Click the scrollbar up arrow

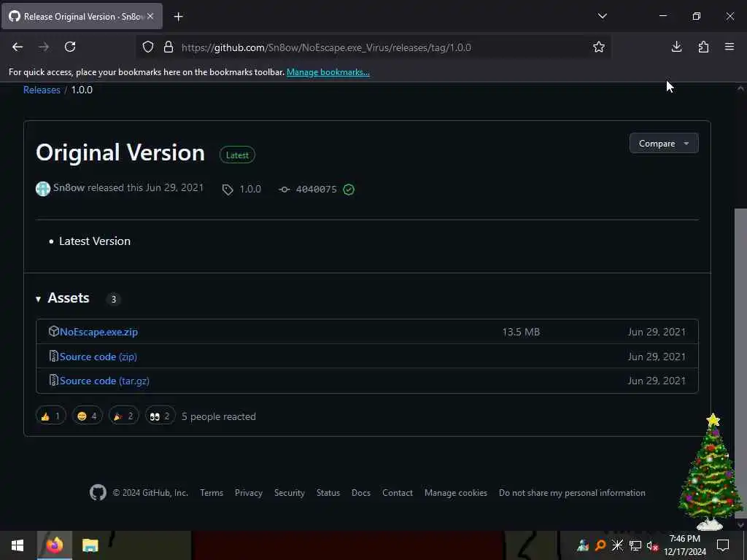740,88
